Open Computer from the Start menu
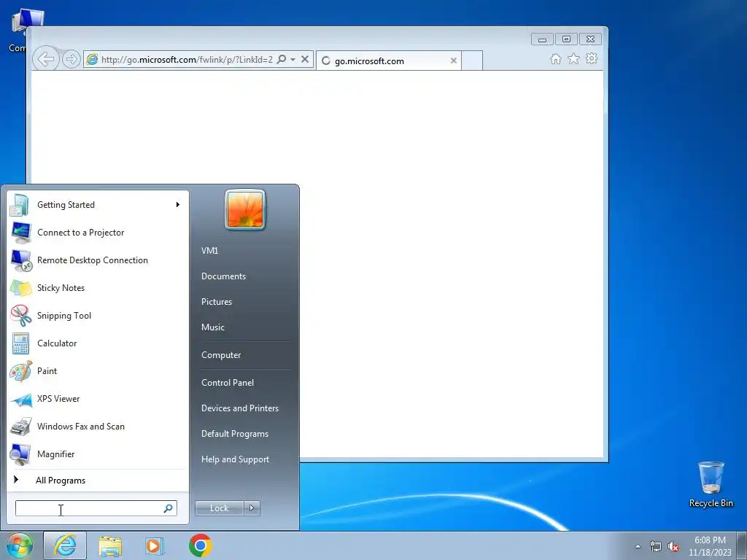 click(x=221, y=355)
